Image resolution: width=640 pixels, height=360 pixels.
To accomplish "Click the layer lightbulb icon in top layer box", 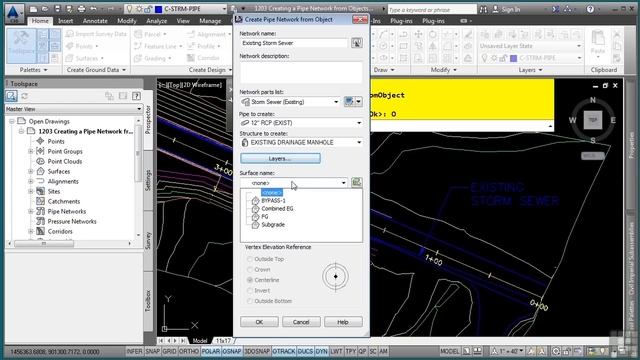I will coord(129,9).
